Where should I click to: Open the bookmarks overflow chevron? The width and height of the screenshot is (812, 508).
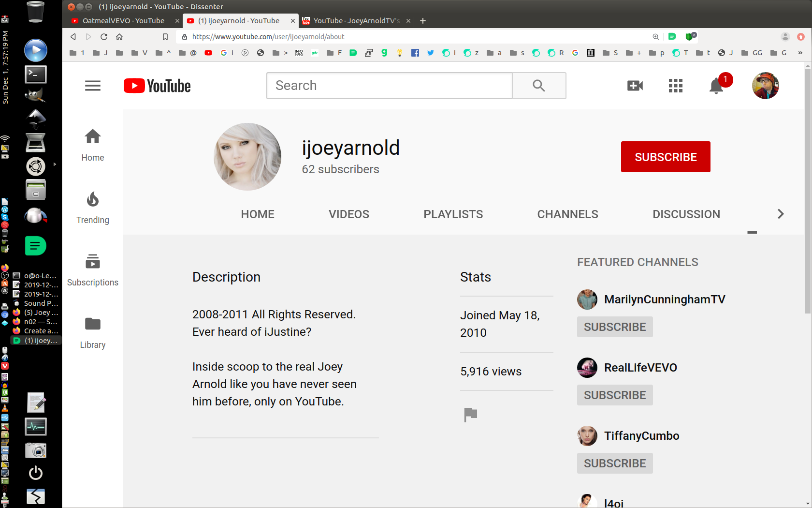tap(800, 53)
